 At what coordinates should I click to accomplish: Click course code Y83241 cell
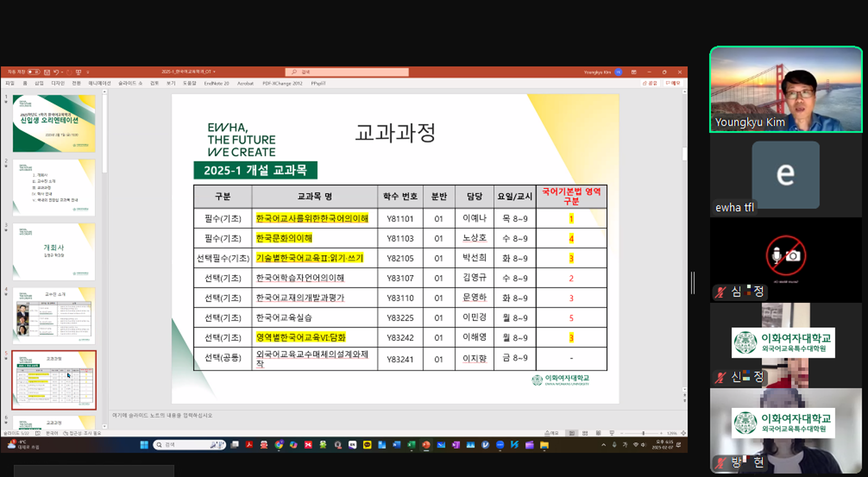(x=400, y=359)
